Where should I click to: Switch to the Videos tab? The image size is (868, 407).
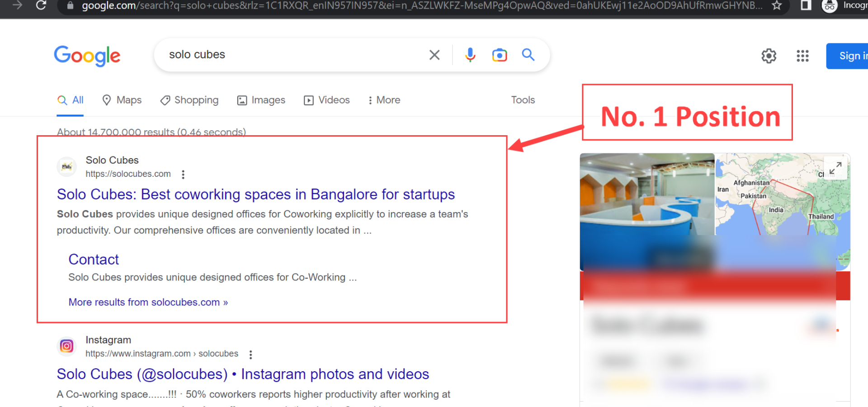click(326, 100)
